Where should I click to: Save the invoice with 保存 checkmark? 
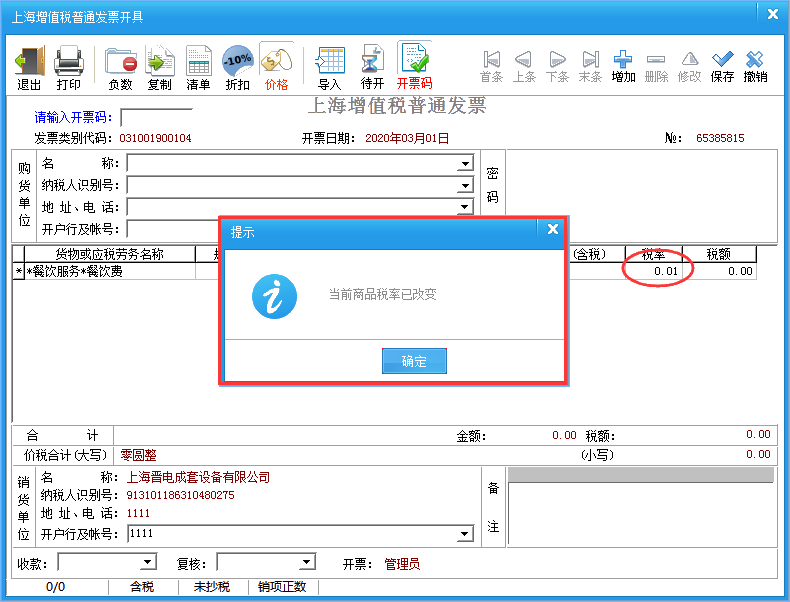pyautogui.click(x=722, y=66)
